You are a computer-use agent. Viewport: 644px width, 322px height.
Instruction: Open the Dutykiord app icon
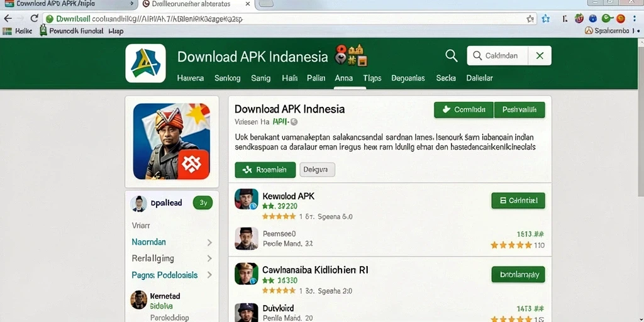click(x=247, y=313)
